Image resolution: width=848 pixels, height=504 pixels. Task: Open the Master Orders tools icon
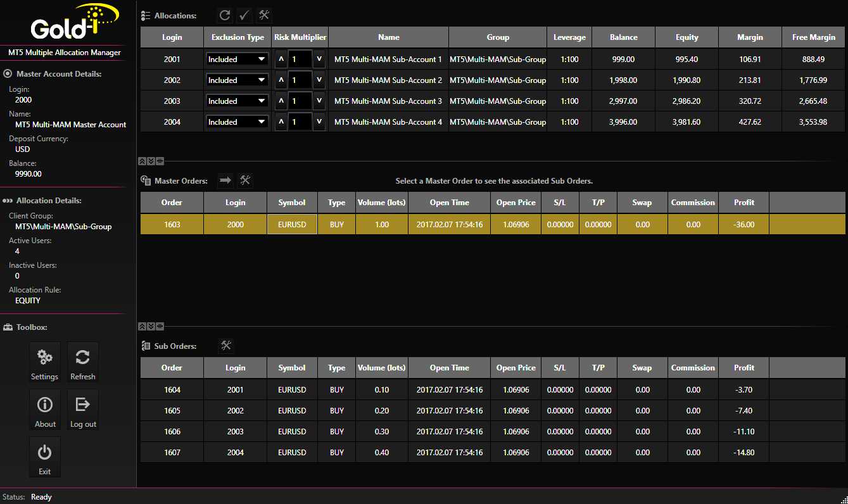coord(245,180)
